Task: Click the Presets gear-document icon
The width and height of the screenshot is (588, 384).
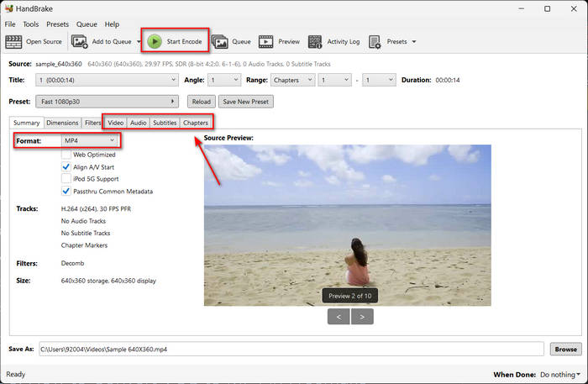Action: 375,42
